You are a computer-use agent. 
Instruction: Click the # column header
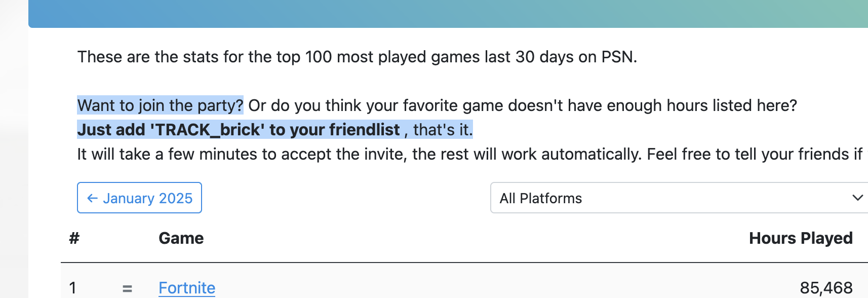pyautogui.click(x=74, y=238)
